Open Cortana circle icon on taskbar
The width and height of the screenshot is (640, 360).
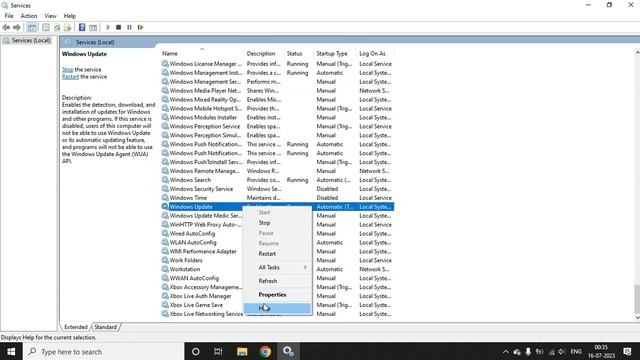click(x=196, y=351)
